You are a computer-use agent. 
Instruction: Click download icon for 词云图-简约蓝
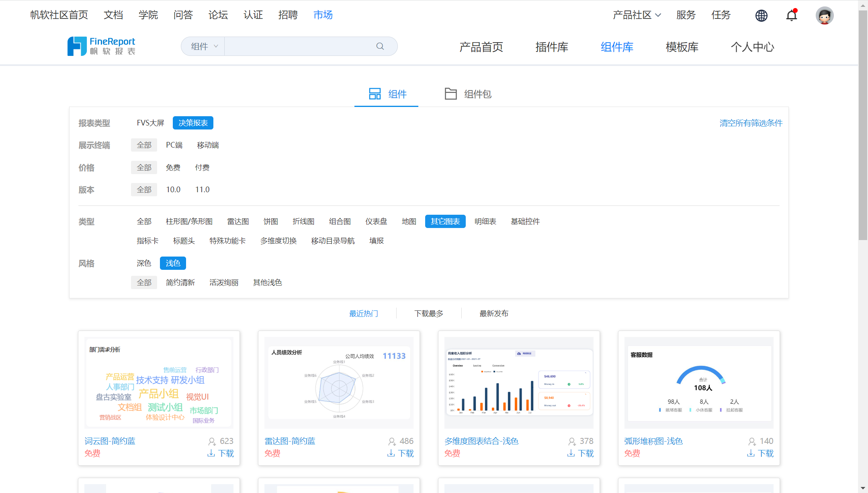(x=211, y=453)
